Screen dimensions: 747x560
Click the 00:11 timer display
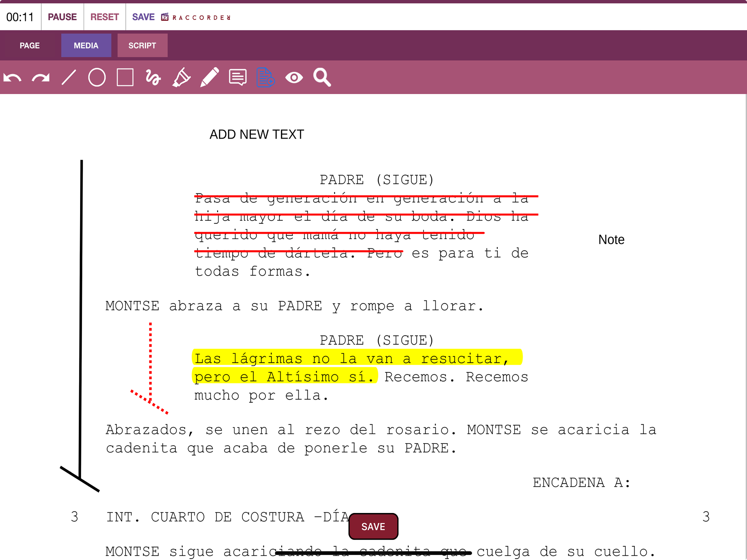[x=20, y=17]
